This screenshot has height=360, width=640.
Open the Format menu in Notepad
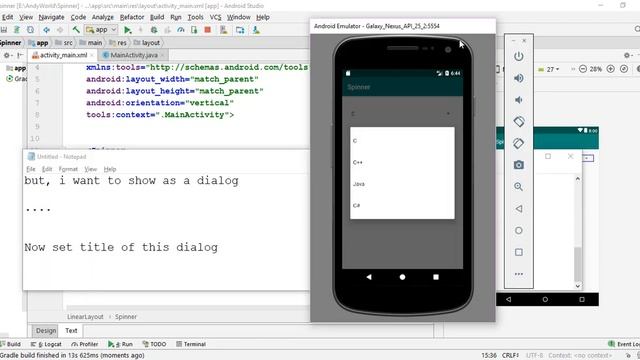click(68, 169)
